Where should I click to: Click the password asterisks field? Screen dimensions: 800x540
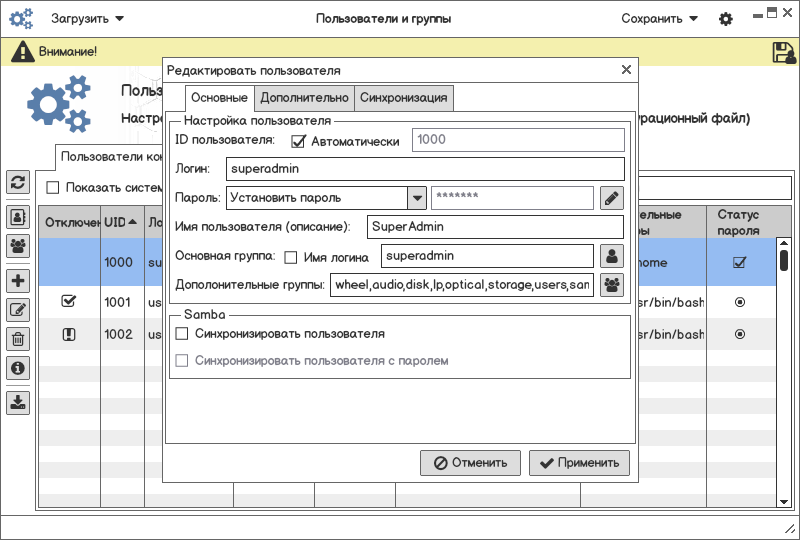click(x=512, y=198)
